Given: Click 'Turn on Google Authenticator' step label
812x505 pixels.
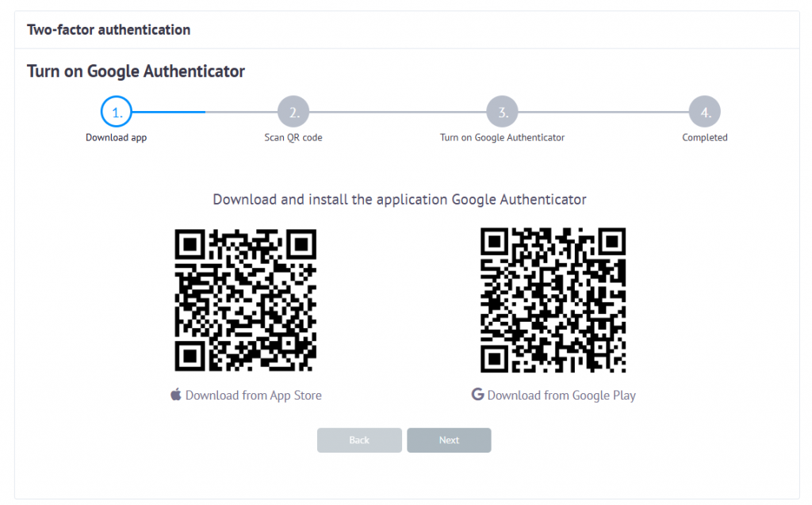Looking at the screenshot, I should click(502, 137).
